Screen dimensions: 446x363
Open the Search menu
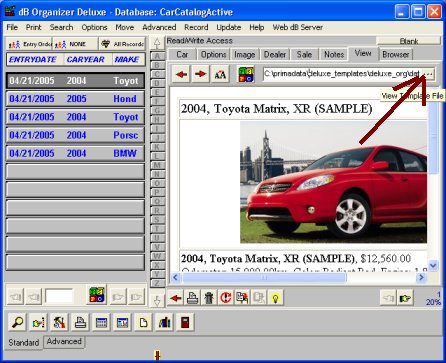(61, 27)
